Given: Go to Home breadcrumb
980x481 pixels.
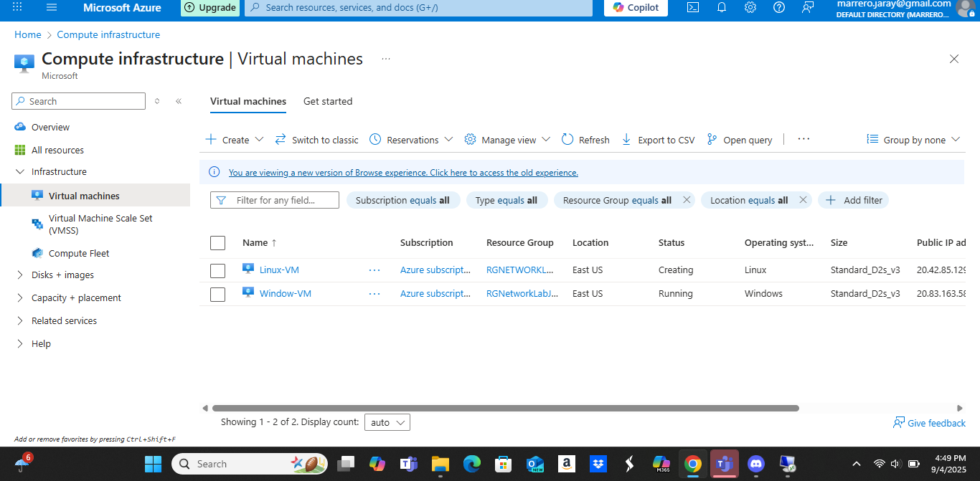Looking at the screenshot, I should coord(28,34).
